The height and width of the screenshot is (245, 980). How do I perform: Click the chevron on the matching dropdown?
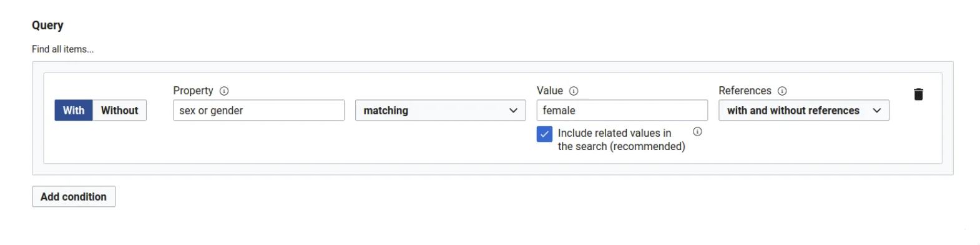pos(513,111)
